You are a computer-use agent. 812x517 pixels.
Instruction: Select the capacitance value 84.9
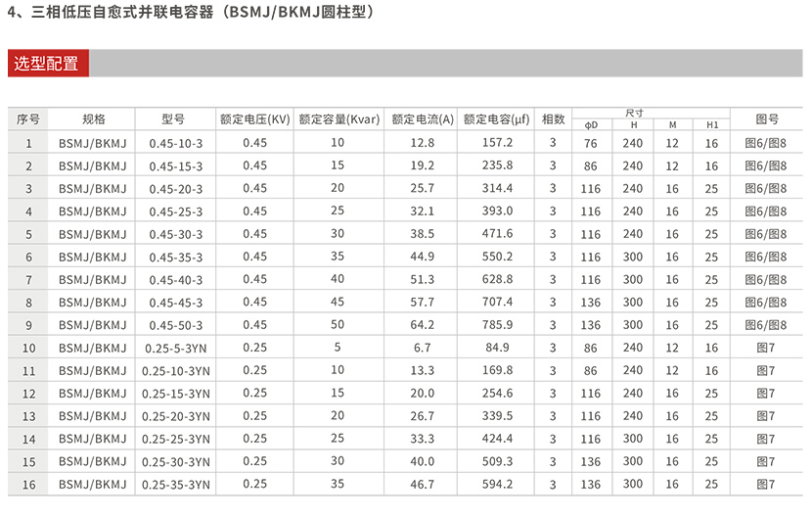click(497, 347)
